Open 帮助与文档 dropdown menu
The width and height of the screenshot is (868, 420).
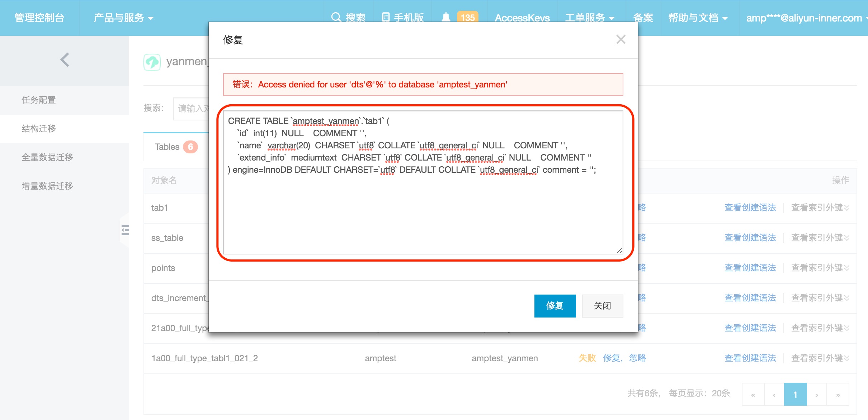coord(698,18)
